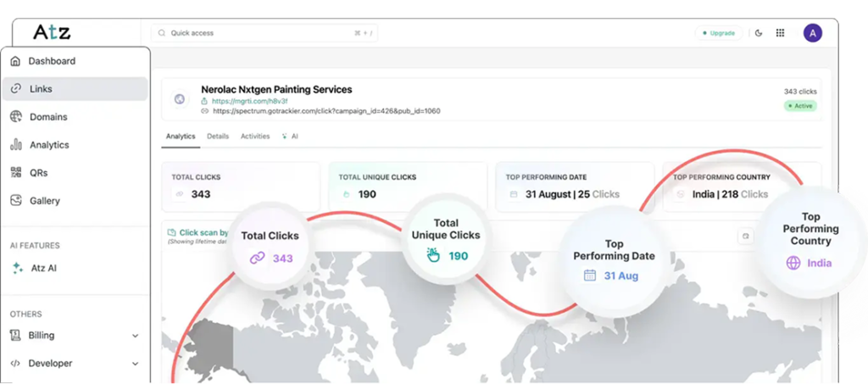
Task: Launch Atz AI sparkle icon
Action: pyautogui.click(x=17, y=268)
